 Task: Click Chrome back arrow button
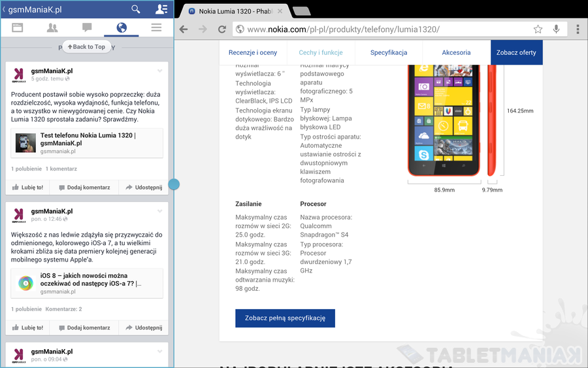184,29
